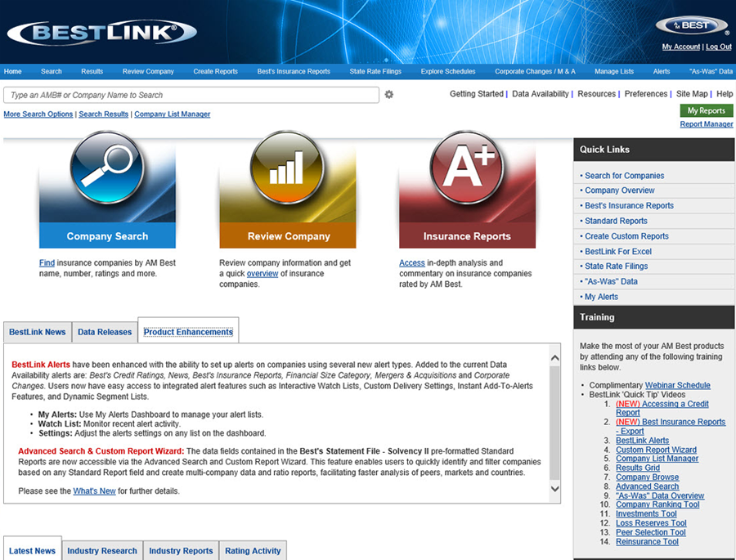
Task: Switch to the Industry Research tab
Action: [102, 551]
